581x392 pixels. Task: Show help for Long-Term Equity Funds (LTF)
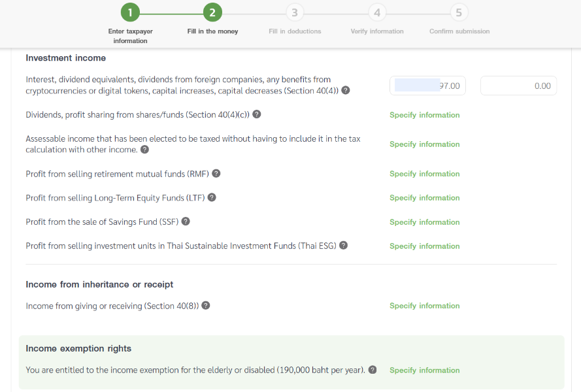(x=212, y=197)
